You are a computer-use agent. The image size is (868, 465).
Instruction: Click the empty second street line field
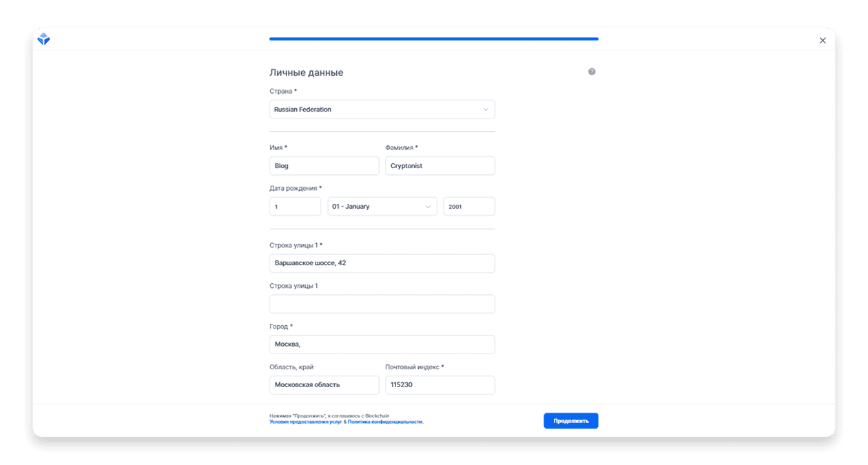coord(382,304)
